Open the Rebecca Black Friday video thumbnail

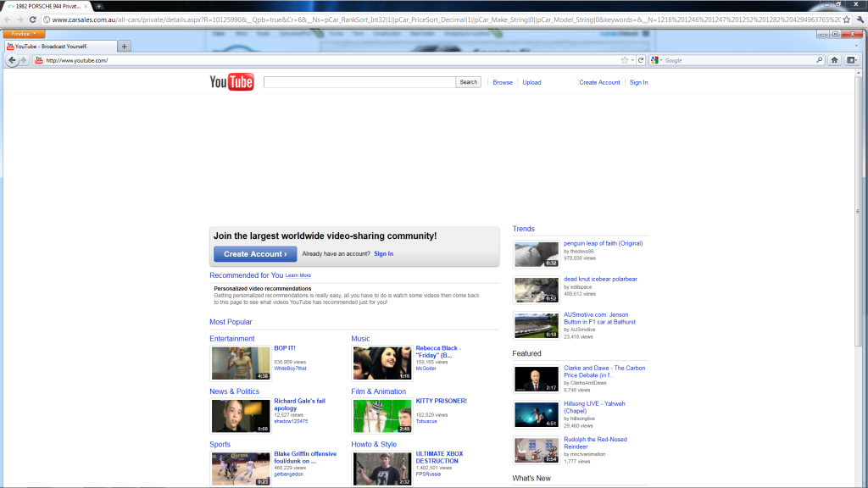[381, 363]
